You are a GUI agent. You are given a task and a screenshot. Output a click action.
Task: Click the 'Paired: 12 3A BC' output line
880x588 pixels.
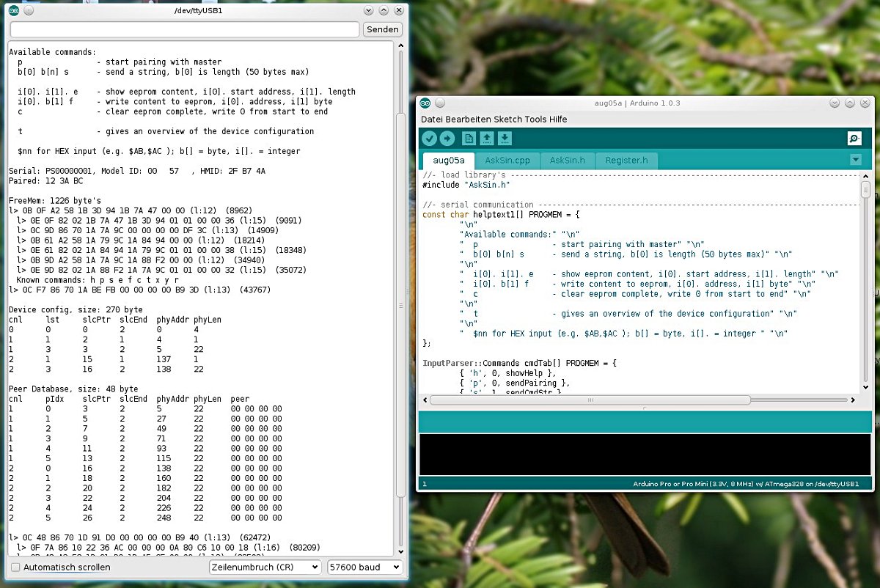[45, 180]
